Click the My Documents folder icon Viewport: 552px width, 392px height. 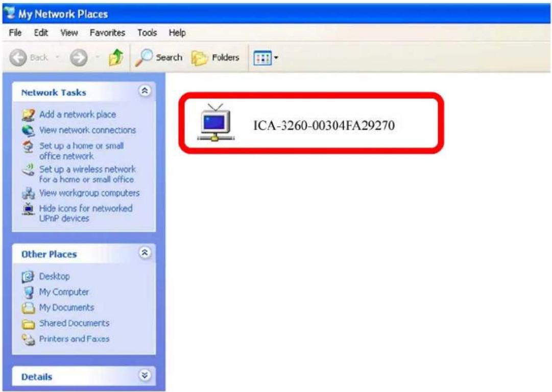click(28, 308)
